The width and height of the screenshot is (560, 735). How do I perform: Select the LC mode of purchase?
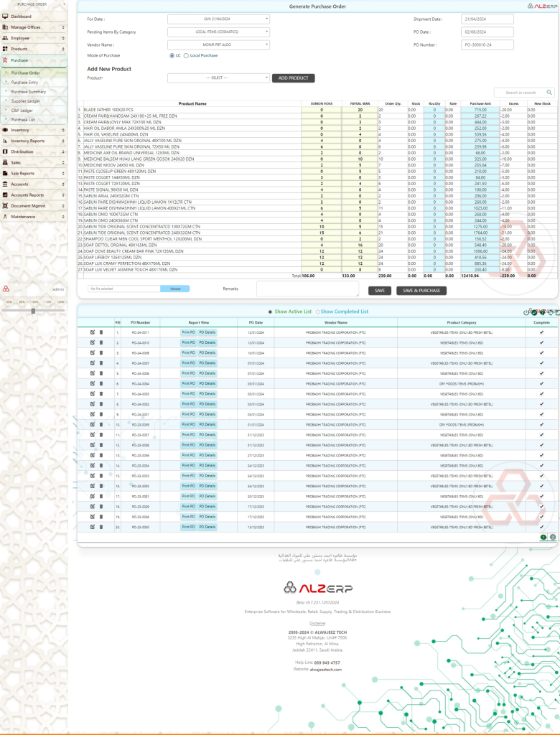172,56
